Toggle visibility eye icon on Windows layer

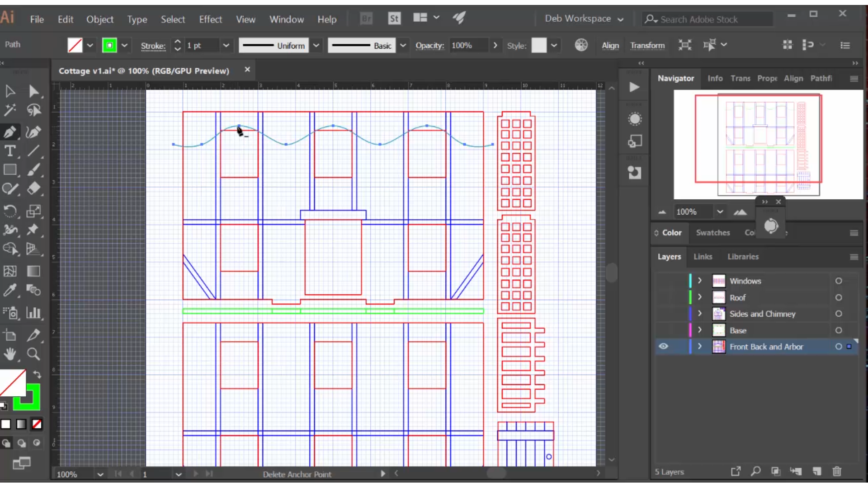pyautogui.click(x=665, y=281)
